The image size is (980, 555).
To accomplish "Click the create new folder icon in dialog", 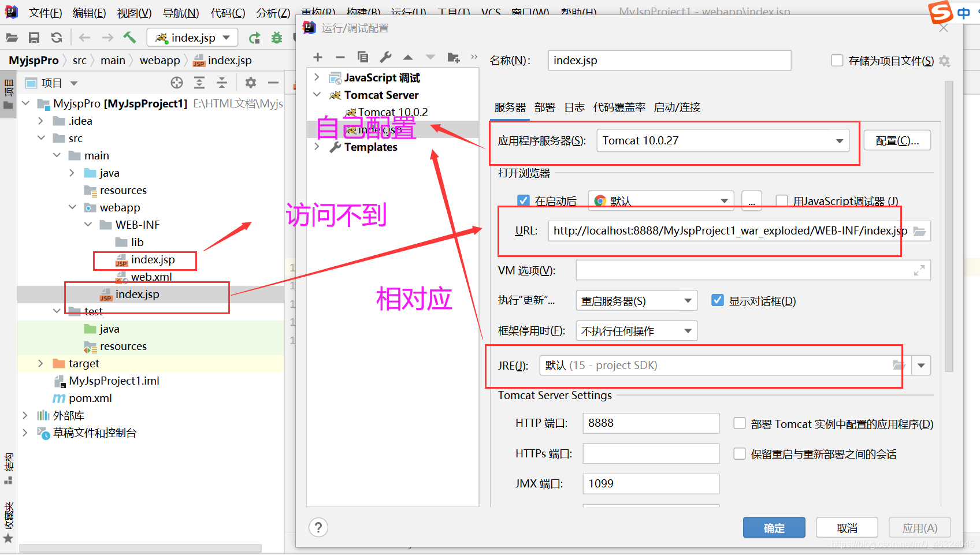I will point(454,57).
